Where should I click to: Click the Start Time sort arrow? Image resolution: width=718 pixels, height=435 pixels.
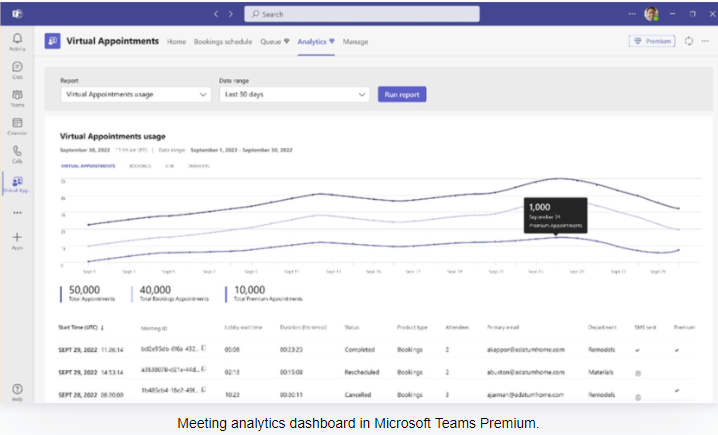pyautogui.click(x=102, y=327)
